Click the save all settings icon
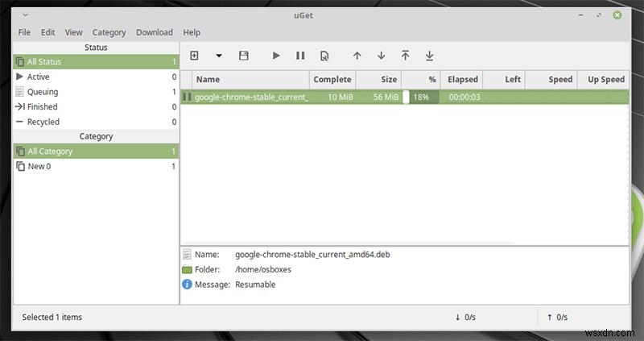644x341 pixels. click(244, 56)
